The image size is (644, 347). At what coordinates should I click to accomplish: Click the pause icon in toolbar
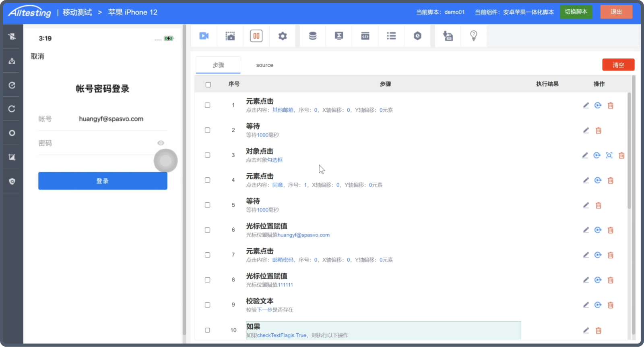click(256, 36)
